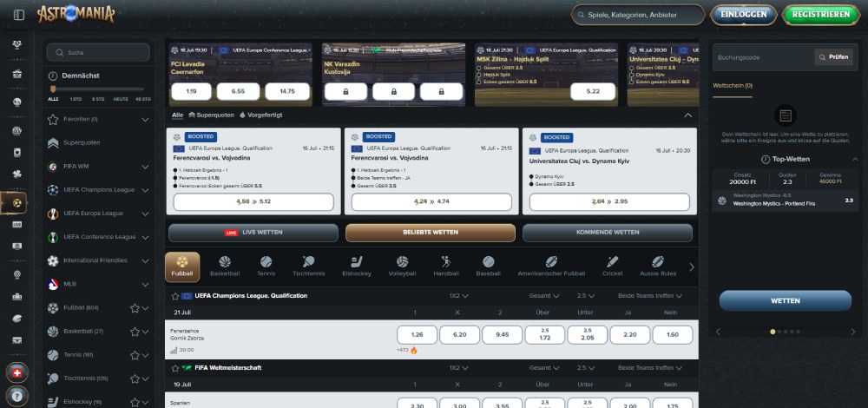Click the active sports football icon in left rail

click(x=16, y=203)
